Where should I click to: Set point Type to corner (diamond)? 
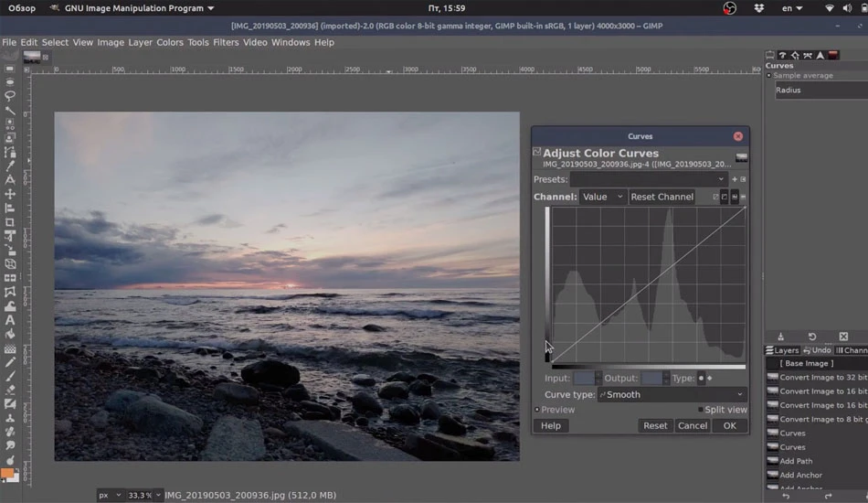pos(710,379)
